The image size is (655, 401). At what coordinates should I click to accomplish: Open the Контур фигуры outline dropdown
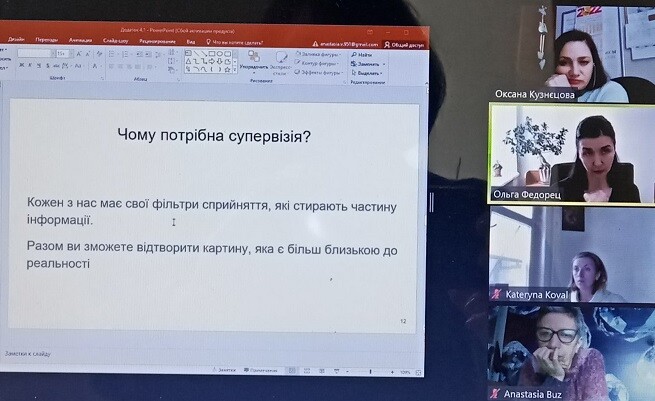tap(317, 63)
